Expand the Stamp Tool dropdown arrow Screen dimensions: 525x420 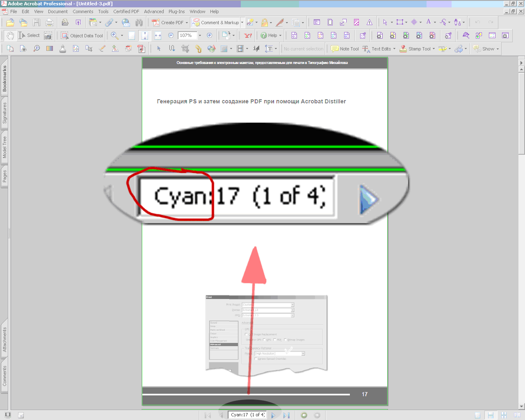pos(434,49)
